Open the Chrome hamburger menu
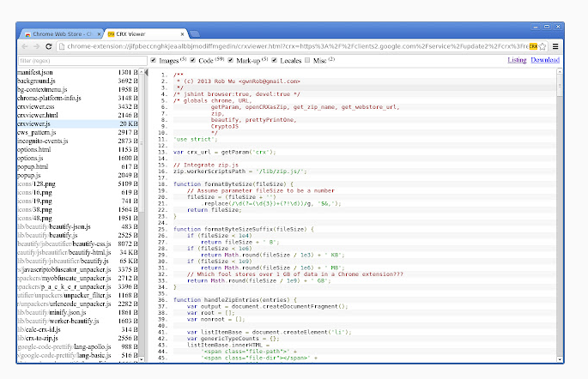The image size is (588, 379). click(x=555, y=46)
